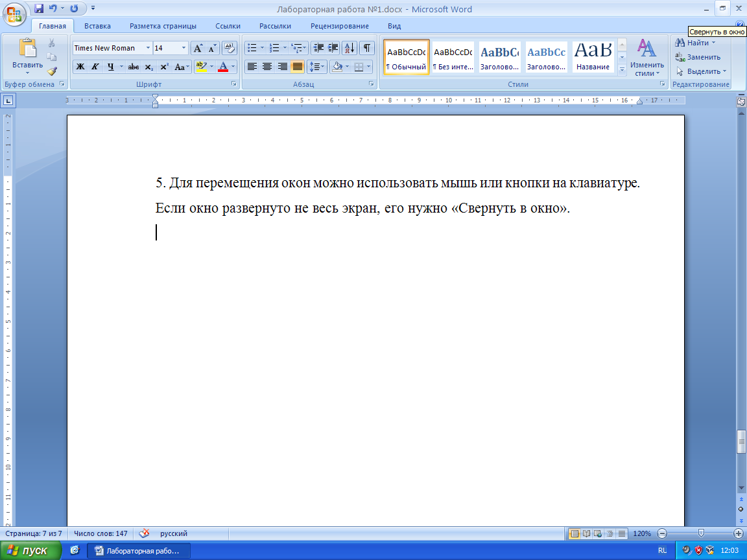
Task: Open the Вставка tab
Action: click(x=97, y=26)
